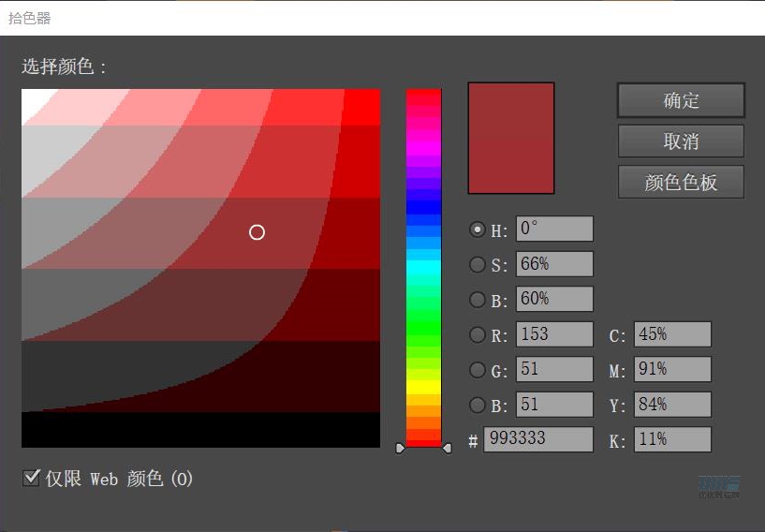Select the S saturation radio button
This screenshot has width=765, height=532.
tap(478, 265)
